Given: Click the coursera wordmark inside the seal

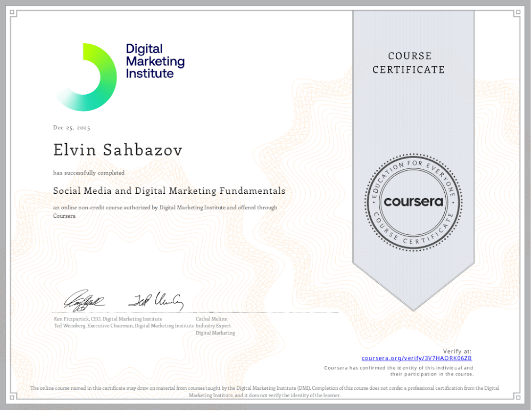Looking at the screenshot, I should tap(413, 202).
